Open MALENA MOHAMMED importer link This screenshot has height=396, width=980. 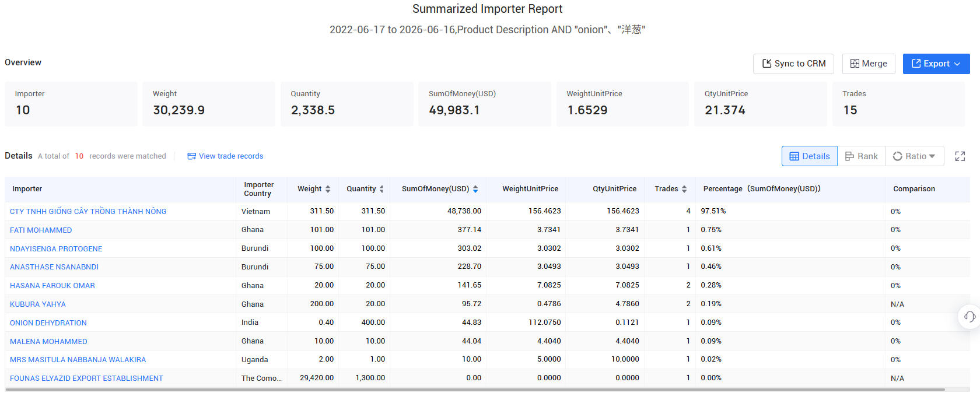click(x=48, y=341)
